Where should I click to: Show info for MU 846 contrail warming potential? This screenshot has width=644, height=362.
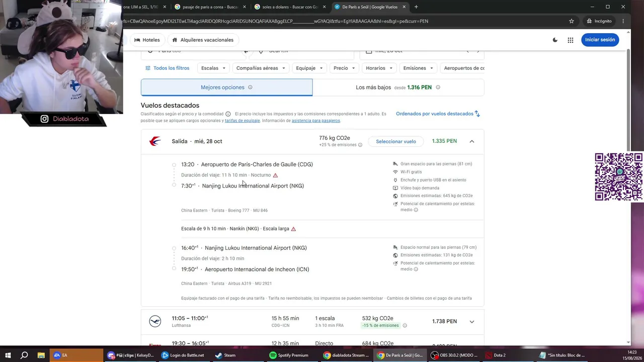[416, 210]
